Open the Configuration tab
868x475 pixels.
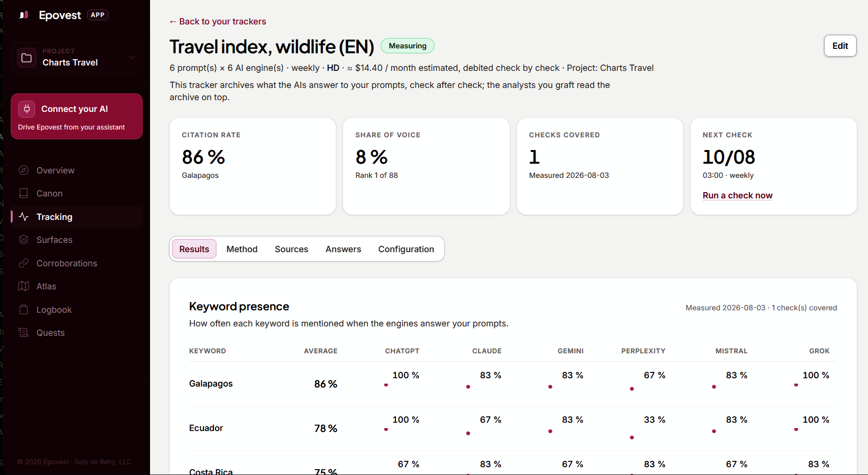coord(406,249)
